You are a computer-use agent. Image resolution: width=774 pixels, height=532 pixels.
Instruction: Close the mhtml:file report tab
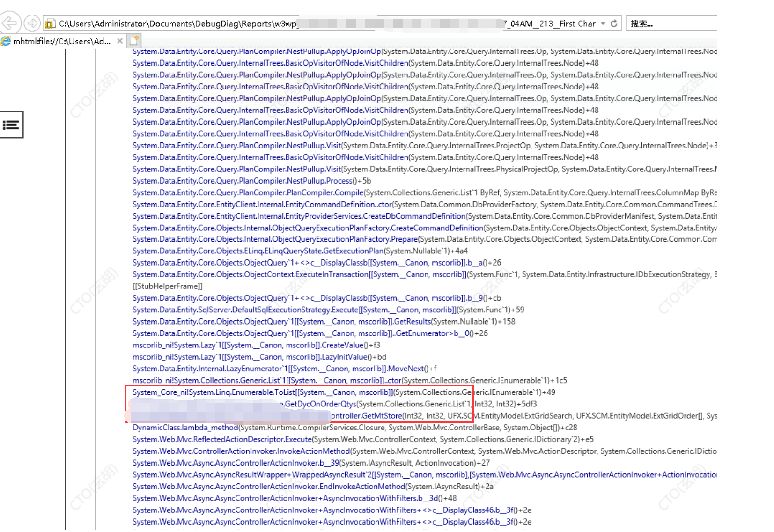(x=120, y=41)
